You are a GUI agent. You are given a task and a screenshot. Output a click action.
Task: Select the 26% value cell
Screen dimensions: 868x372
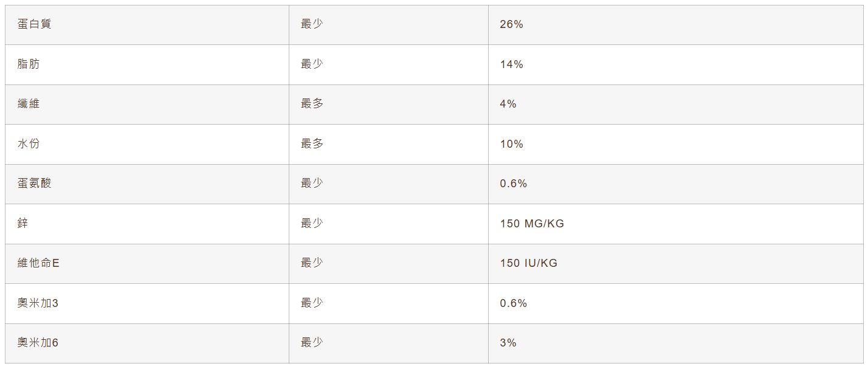pyautogui.click(x=511, y=24)
